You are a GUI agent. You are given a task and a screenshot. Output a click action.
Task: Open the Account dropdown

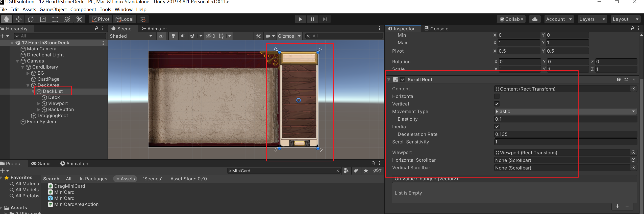pyautogui.click(x=559, y=19)
